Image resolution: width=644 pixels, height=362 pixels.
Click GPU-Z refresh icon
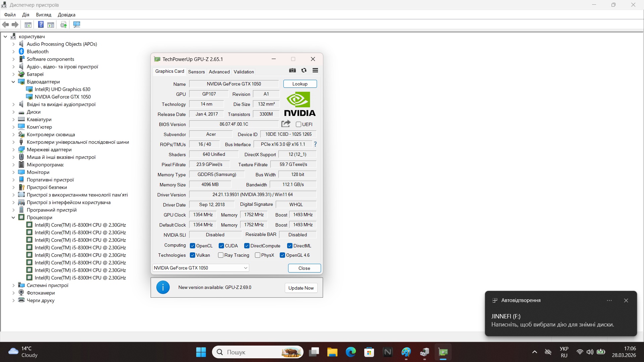(304, 70)
